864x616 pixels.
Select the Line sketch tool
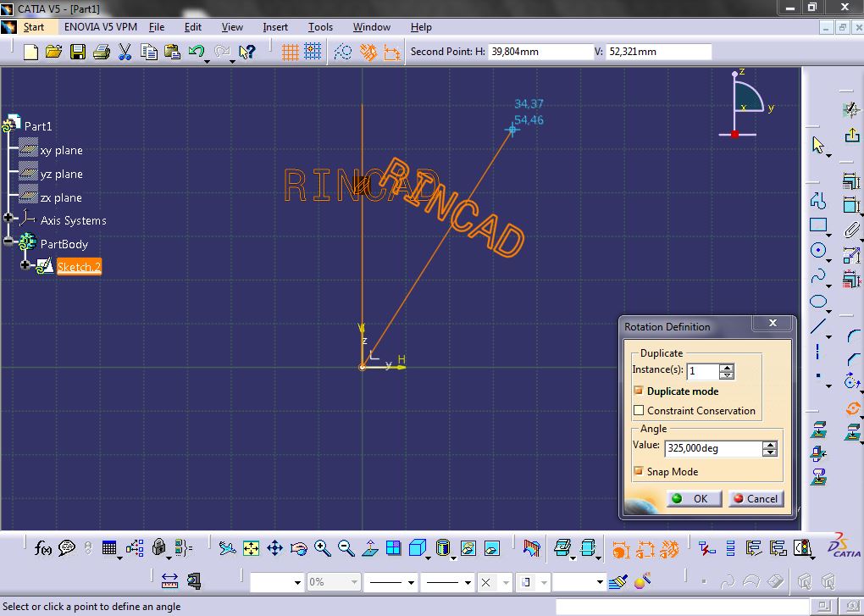pos(818,326)
